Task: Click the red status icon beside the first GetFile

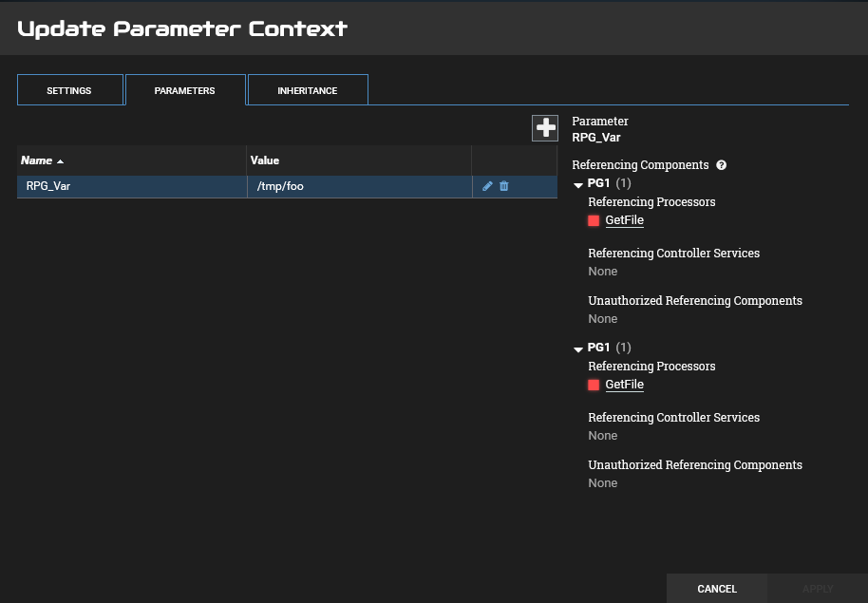Action: tap(594, 220)
